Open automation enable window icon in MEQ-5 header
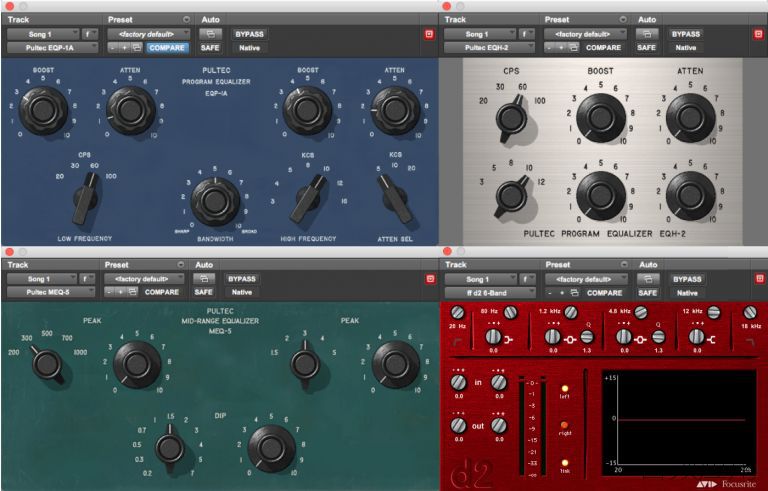 (x=204, y=279)
